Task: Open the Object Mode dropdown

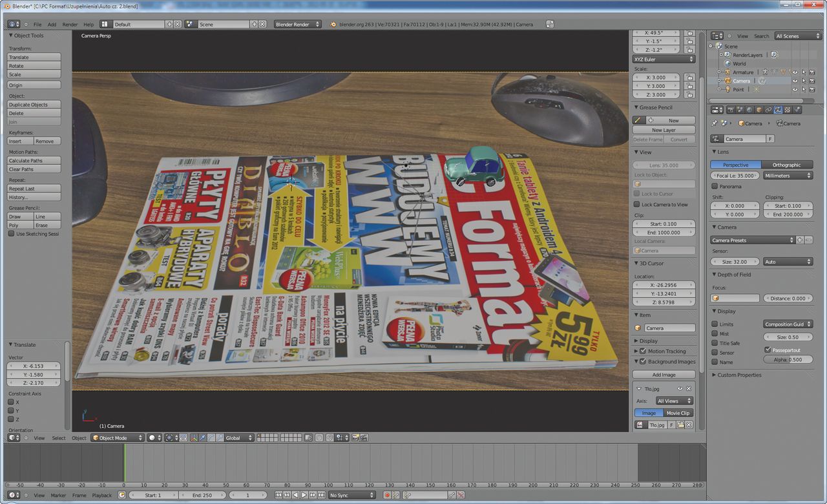Action: click(117, 438)
